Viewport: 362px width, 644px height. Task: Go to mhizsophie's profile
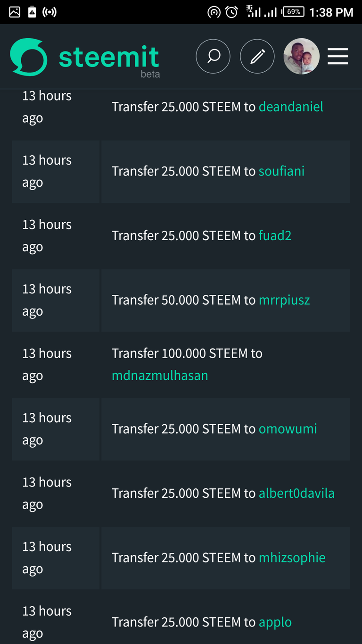point(292,558)
